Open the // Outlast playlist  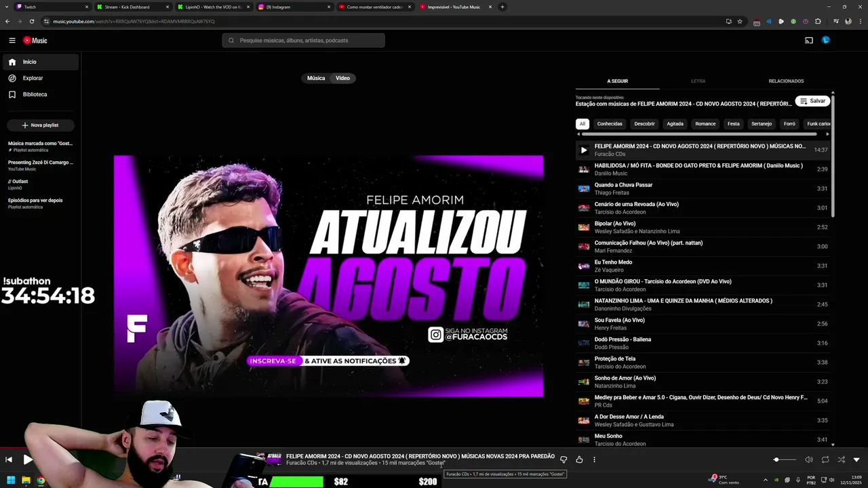click(41, 184)
